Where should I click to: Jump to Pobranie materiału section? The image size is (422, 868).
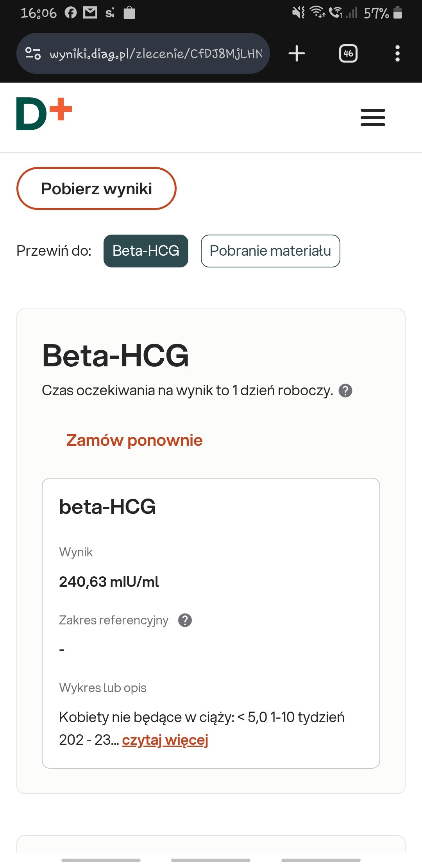coord(270,251)
